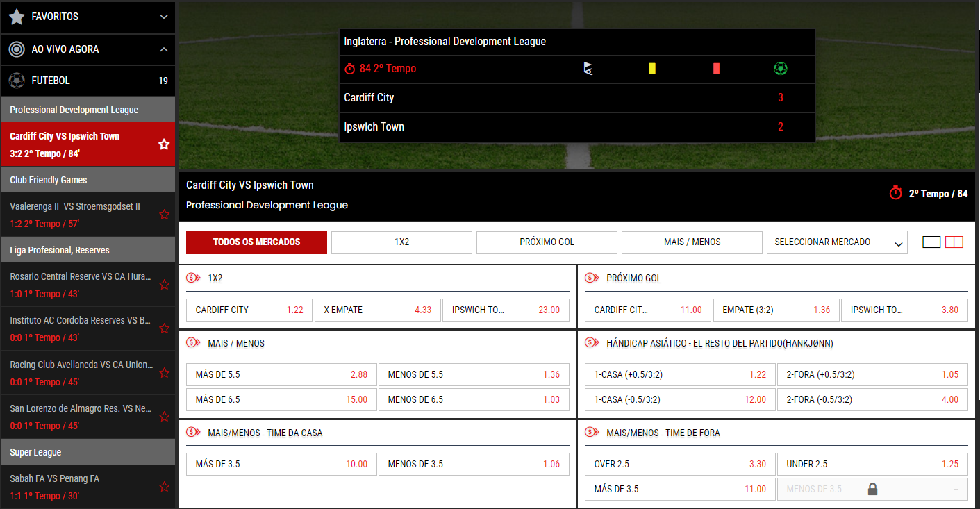Star the Rosario Central Reserve match
Image resolution: width=980 pixels, height=509 pixels.
coord(164,285)
